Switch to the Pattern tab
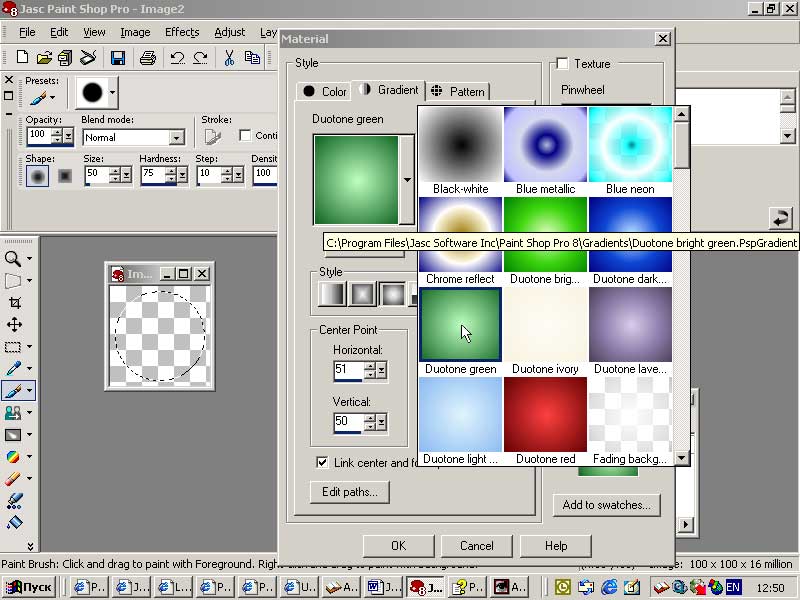 (x=457, y=91)
